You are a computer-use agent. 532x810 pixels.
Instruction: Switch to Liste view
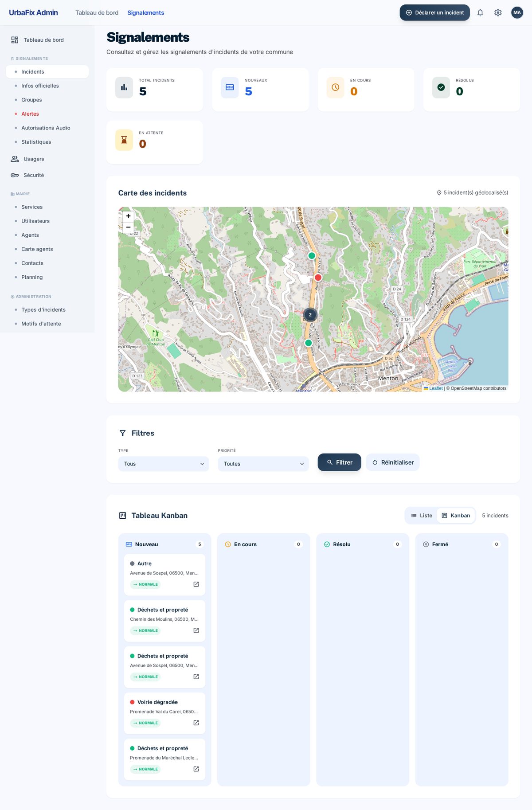pos(421,516)
